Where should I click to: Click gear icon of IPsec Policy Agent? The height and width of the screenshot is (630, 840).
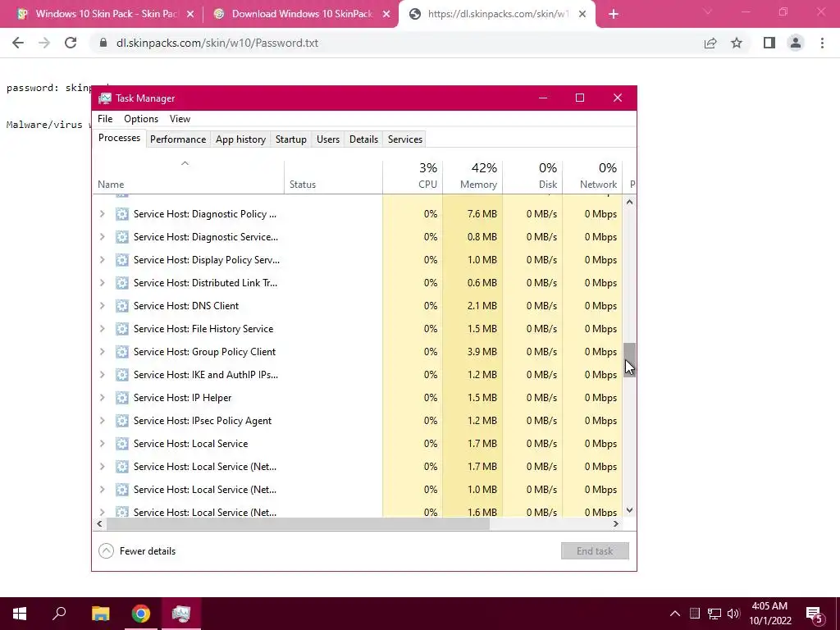tap(122, 421)
